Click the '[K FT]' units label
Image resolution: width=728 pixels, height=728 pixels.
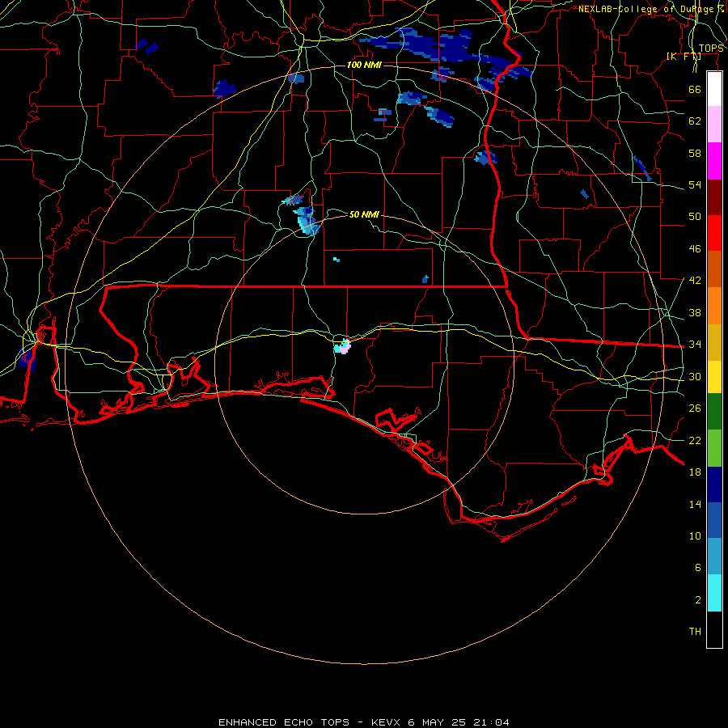pos(684,56)
